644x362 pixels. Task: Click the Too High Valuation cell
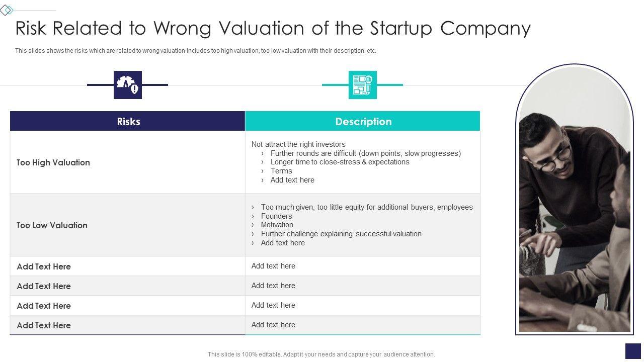[53, 162]
